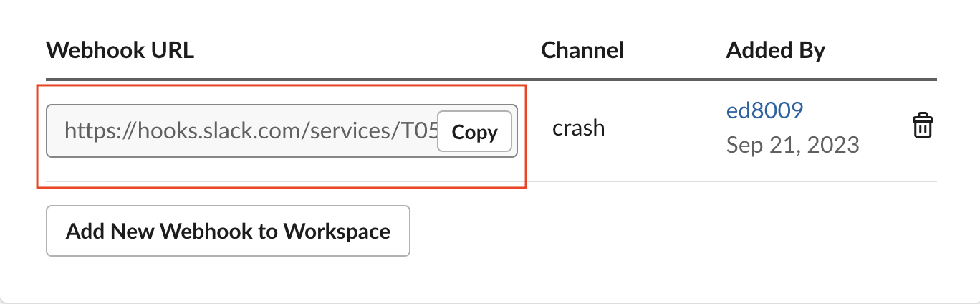The image size is (980, 304).
Task: Copy the webhook URL
Action: point(474,132)
